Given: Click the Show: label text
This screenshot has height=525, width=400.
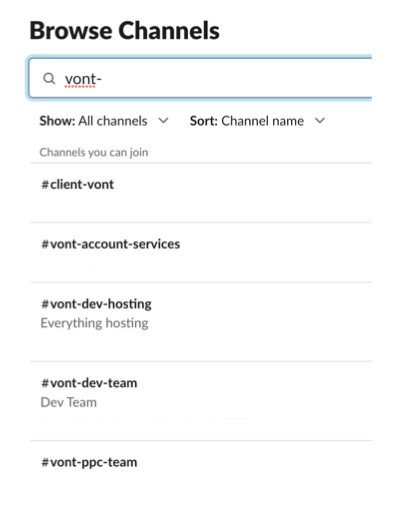Looking at the screenshot, I should pyautogui.click(x=57, y=121).
